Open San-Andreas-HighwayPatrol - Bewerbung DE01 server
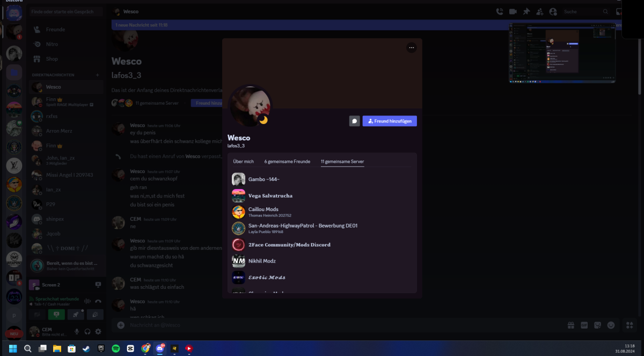 pos(322,228)
